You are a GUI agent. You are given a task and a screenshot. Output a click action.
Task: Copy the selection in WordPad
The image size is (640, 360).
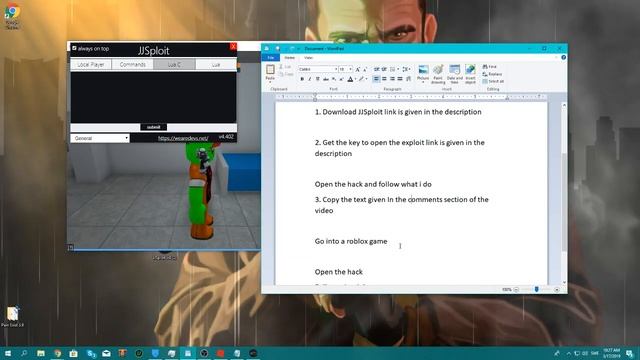(286, 74)
